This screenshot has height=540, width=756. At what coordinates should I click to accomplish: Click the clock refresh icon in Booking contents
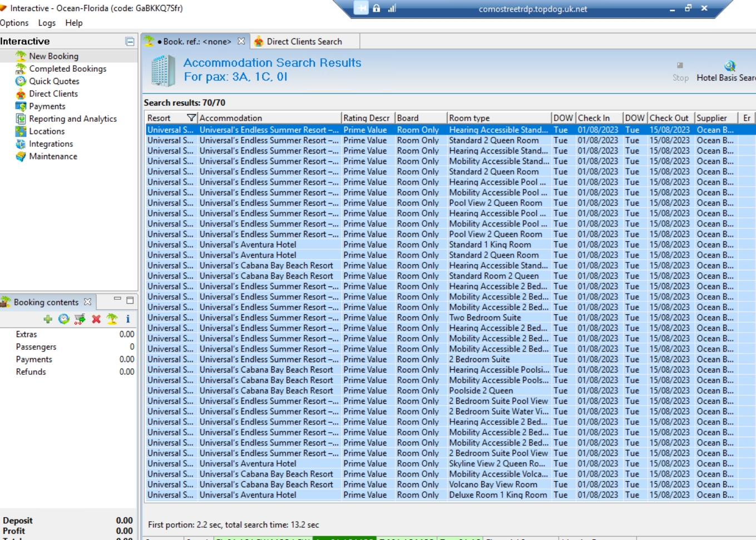point(64,319)
